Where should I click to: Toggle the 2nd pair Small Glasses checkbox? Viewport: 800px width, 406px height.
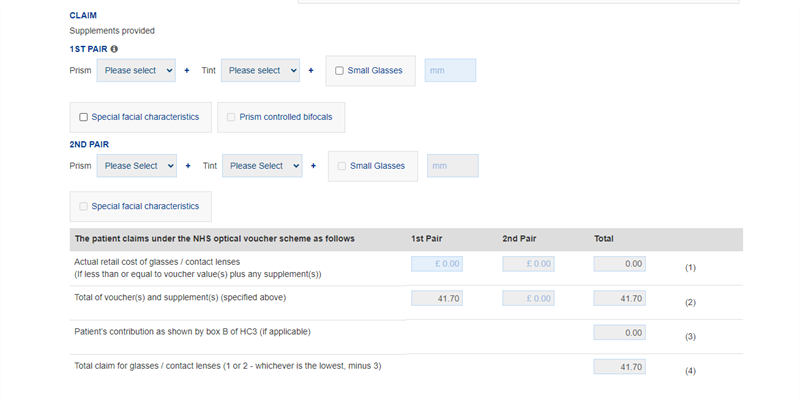click(342, 166)
